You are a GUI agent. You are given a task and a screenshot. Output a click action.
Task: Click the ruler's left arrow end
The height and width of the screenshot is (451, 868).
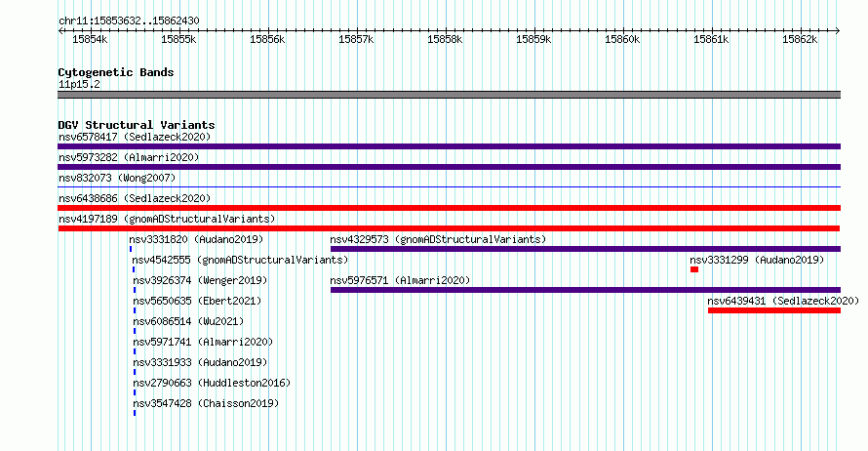60,31
